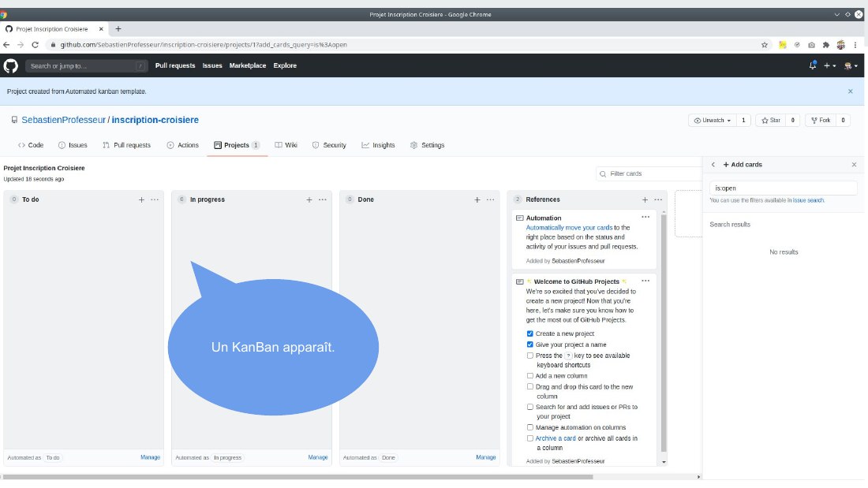Check Add a new column checkbox
Image resolution: width=868 pixels, height=488 pixels.
(x=529, y=376)
